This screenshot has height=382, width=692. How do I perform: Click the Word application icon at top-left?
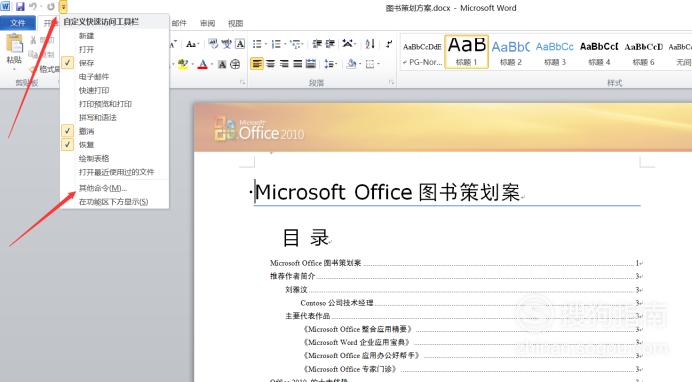(x=5, y=6)
